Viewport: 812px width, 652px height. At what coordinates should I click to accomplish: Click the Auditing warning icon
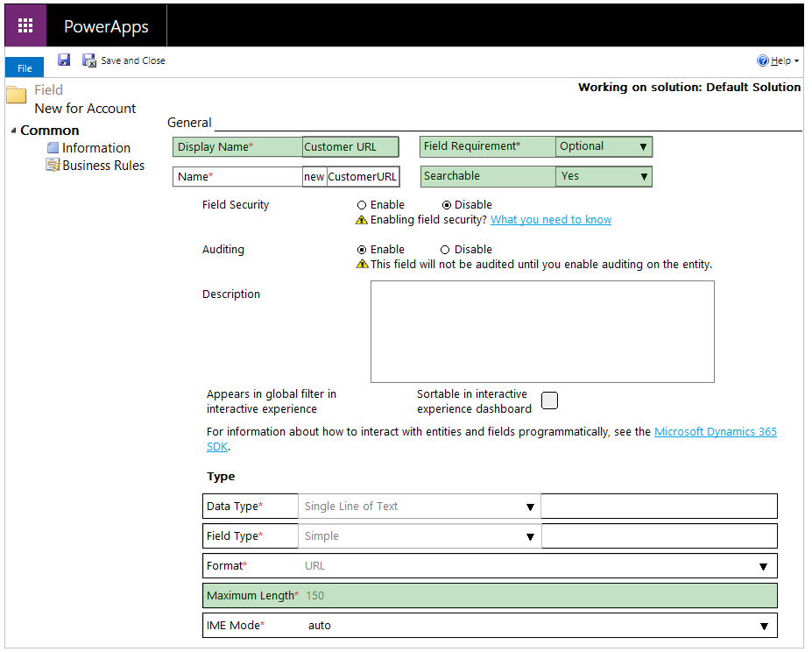(x=362, y=265)
